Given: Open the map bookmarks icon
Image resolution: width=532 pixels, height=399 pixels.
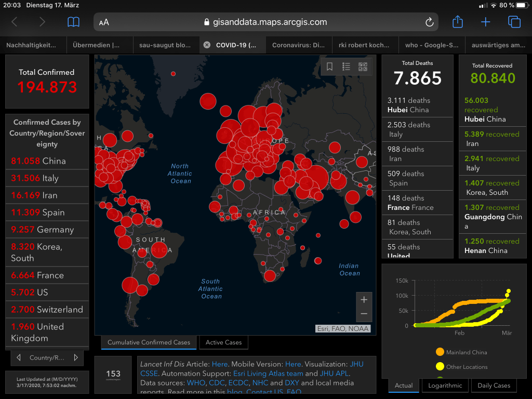Looking at the screenshot, I should [x=330, y=66].
